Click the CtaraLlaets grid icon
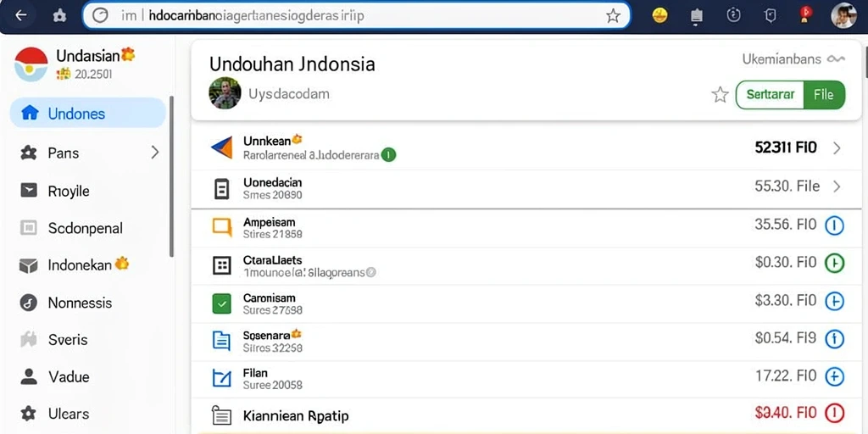The width and height of the screenshot is (868, 434). (x=221, y=265)
